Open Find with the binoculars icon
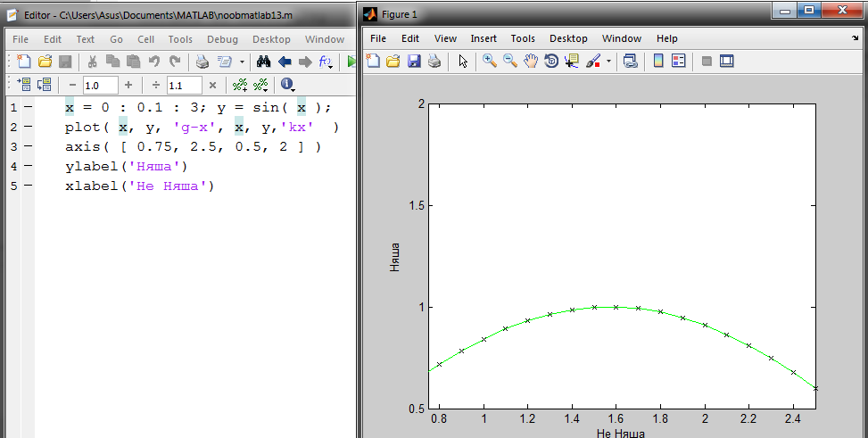Viewport: 868px width, 438px height. tap(263, 62)
